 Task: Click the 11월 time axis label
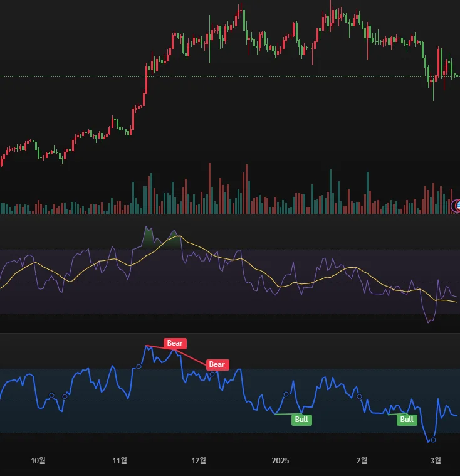tap(120, 460)
